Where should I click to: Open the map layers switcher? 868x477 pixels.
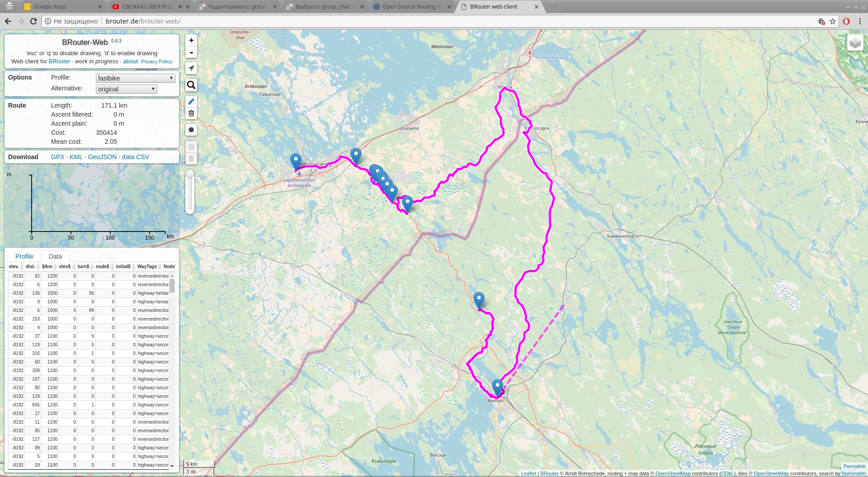tap(855, 43)
